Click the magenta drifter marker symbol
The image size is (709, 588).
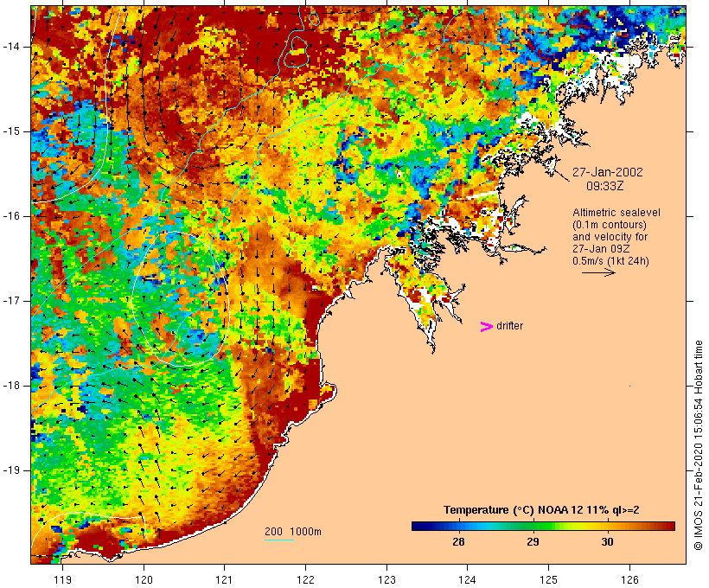coord(486,327)
